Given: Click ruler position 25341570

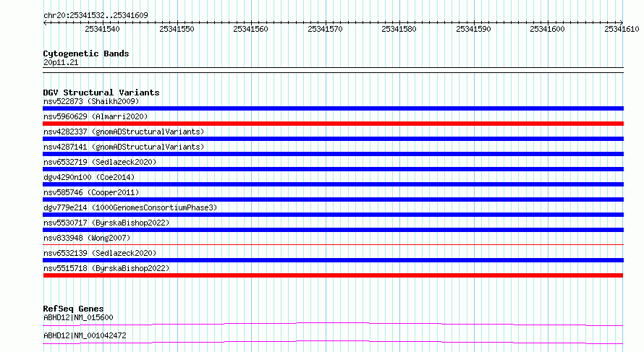Looking at the screenshot, I should click(x=326, y=29).
